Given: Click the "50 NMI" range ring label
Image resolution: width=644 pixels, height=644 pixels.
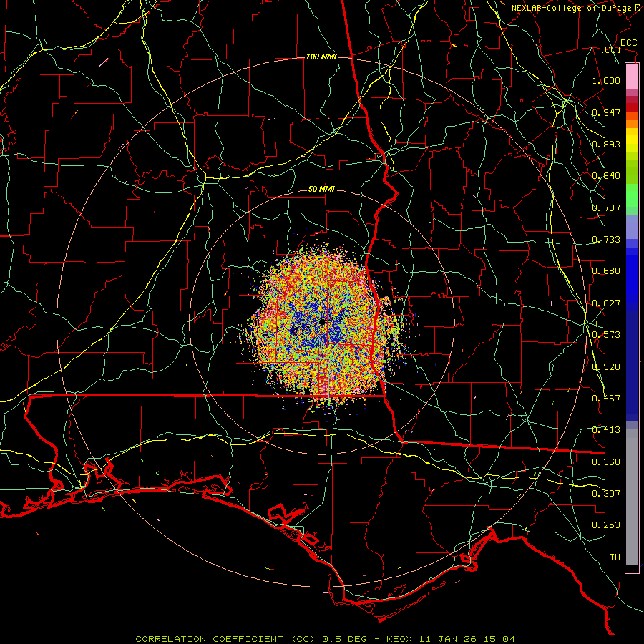Looking at the screenshot, I should coord(321,190).
